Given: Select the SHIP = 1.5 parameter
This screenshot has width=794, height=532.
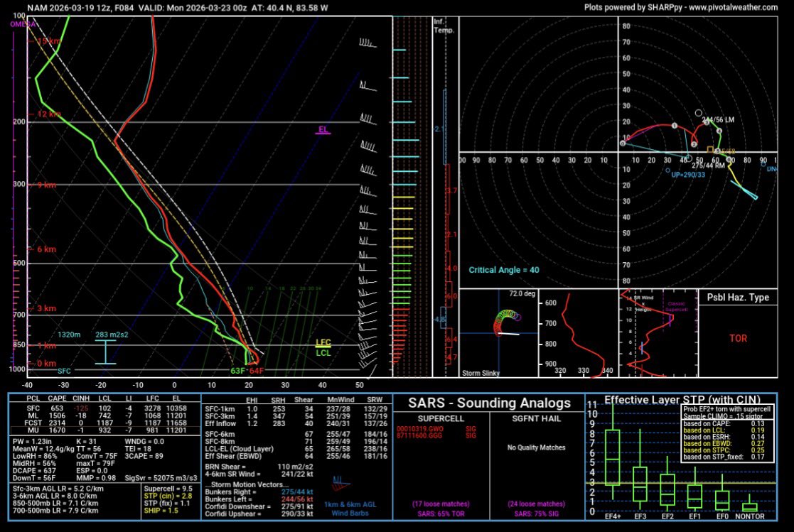Looking at the screenshot, I should (161, 510).
